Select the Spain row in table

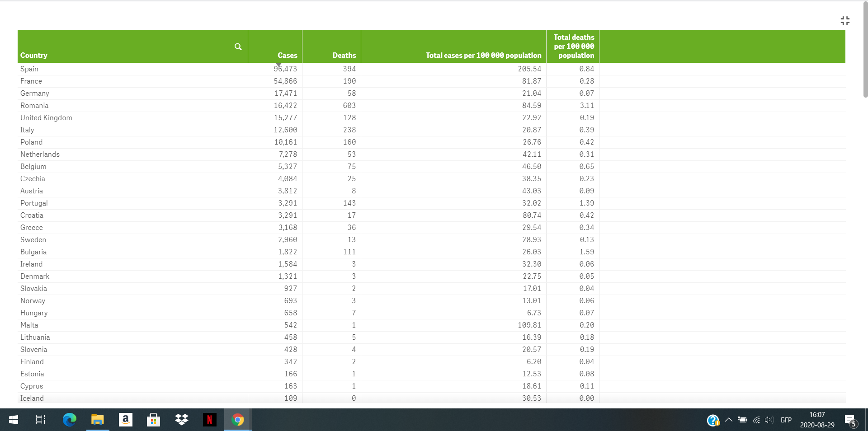431,69
